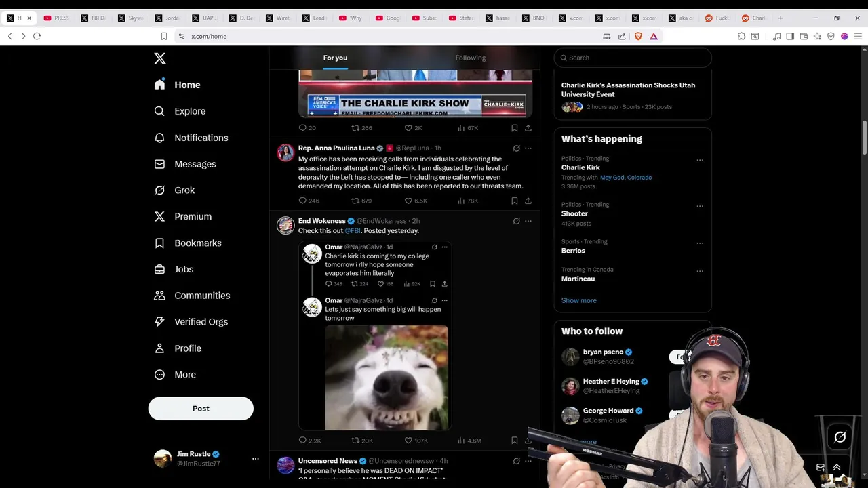Click the browser reload button
868x488 pixels.
tap(37, 36)
